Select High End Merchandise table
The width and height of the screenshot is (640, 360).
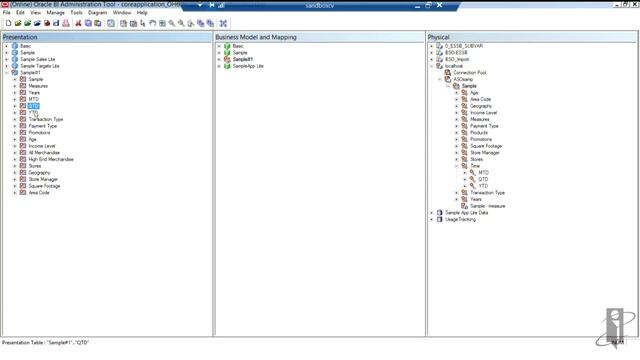point(51,159)
